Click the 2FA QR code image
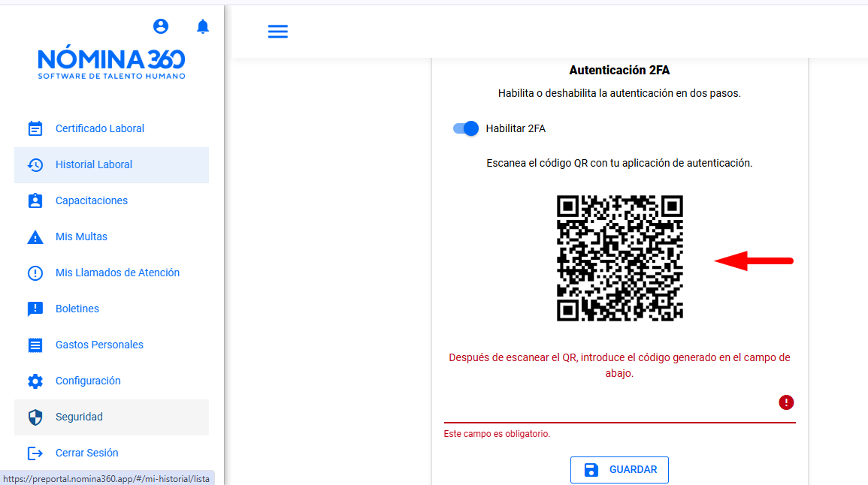The height and width of the screenshot is (485, 868). tap(619, 258)
